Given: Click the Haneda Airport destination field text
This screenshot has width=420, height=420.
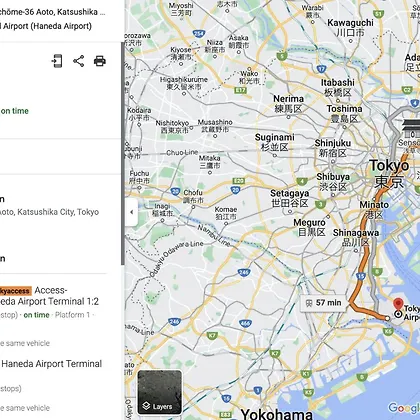Looking at the screenshot, I should [x=46, y=26].
